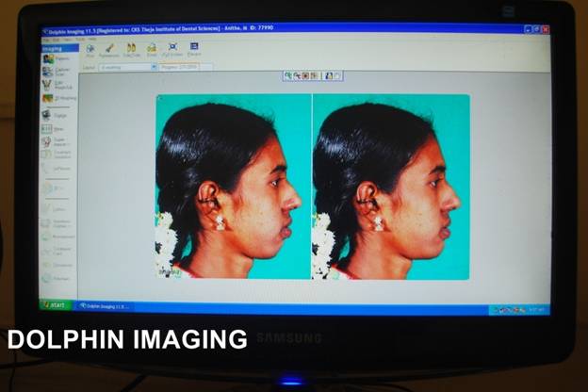Open the Tools menu
The image size is (588, 392).
pos(80,39)
